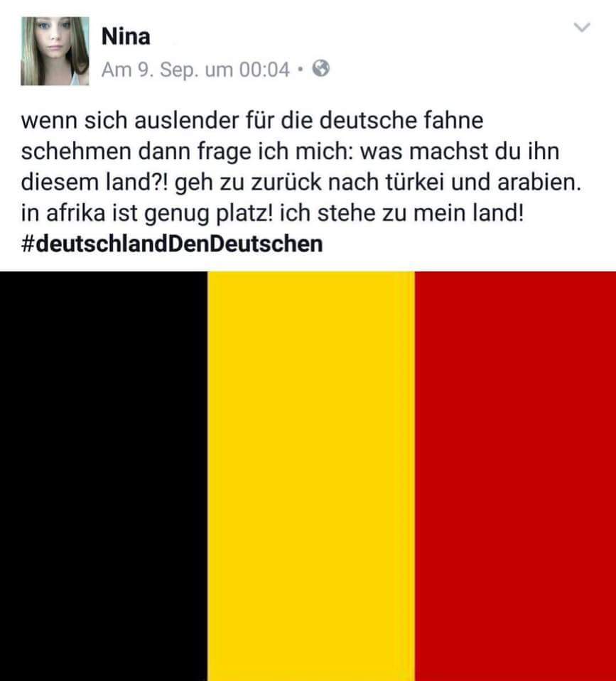Expand the post options chevron

coord(582,28)
